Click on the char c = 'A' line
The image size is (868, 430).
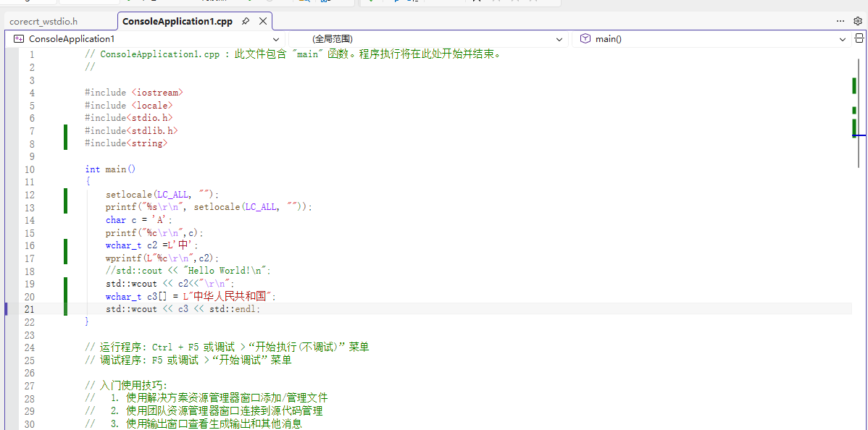tap(140, 219)
